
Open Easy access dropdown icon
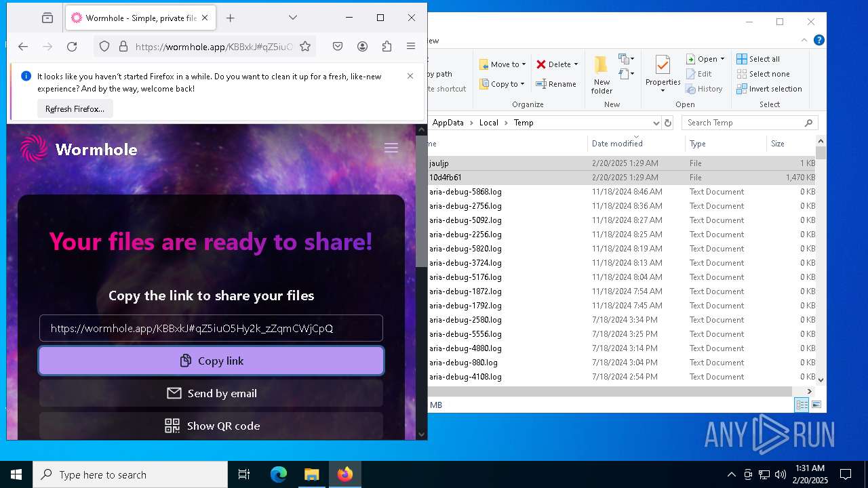tap(626, 74)
